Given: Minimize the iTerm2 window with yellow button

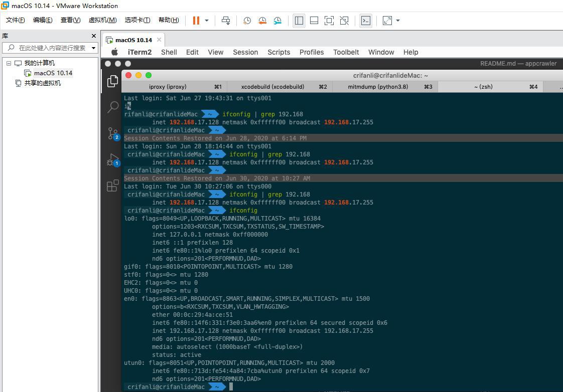Looking at the screenshot, I should pyautogui.click(x=138, y=75).
